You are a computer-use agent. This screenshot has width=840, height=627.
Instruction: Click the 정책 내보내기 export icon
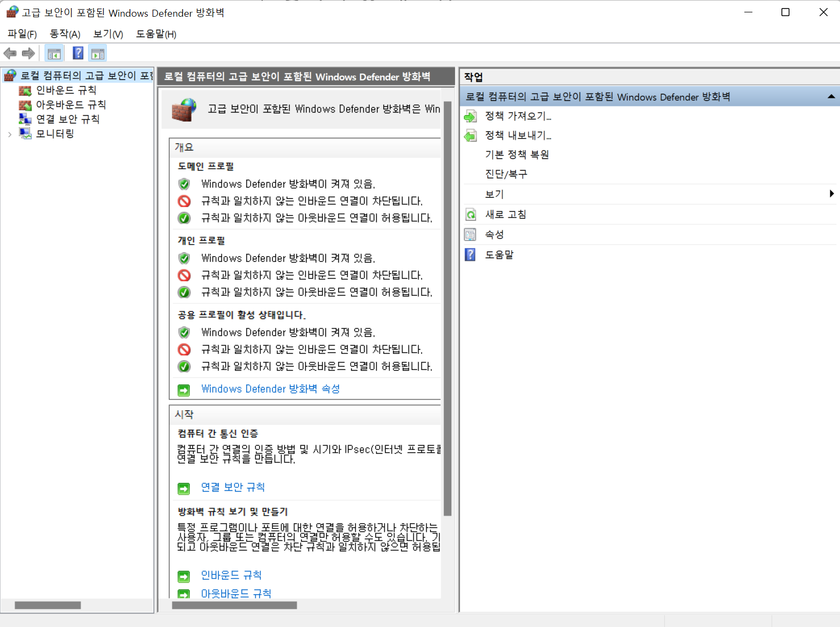[470, 136]
